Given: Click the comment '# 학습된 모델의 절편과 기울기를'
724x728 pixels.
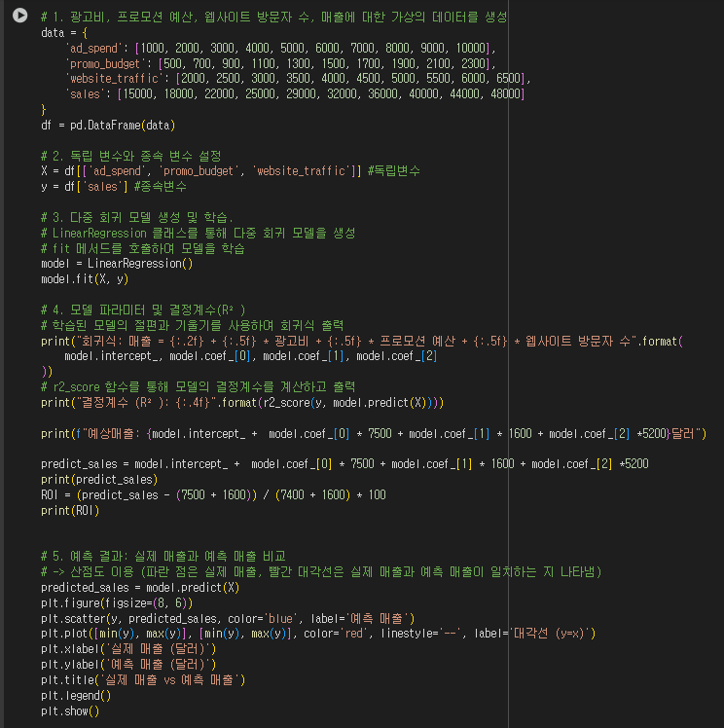Looking at the screenshot, I should pos(192,325).
